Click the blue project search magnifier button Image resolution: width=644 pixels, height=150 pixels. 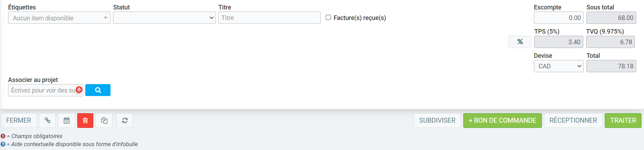pyautogui.click(x=98, y=90)
